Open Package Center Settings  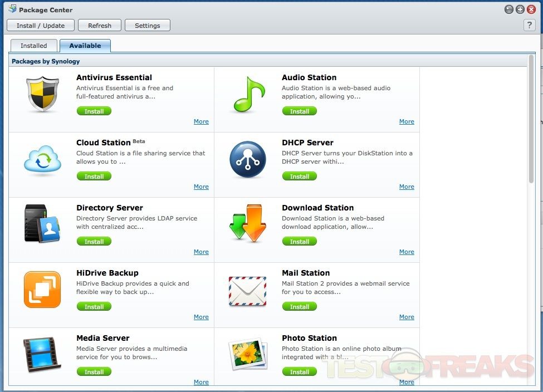[x=148, y=26]
